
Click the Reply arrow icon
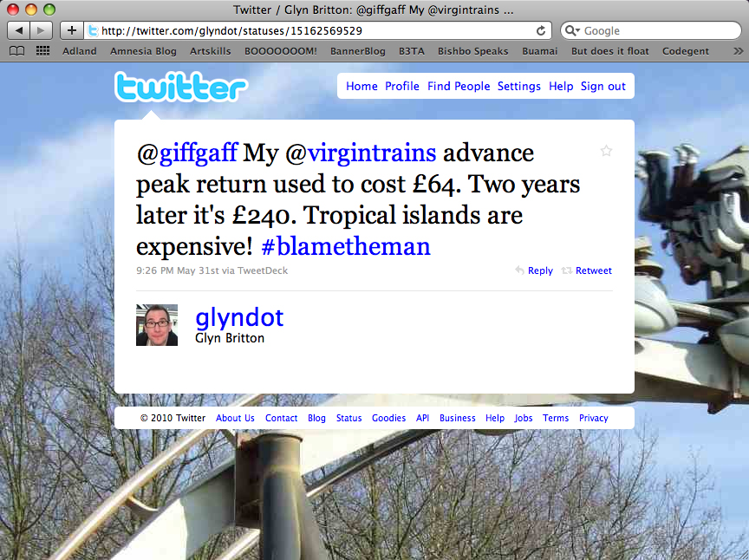tap(520, 270)
